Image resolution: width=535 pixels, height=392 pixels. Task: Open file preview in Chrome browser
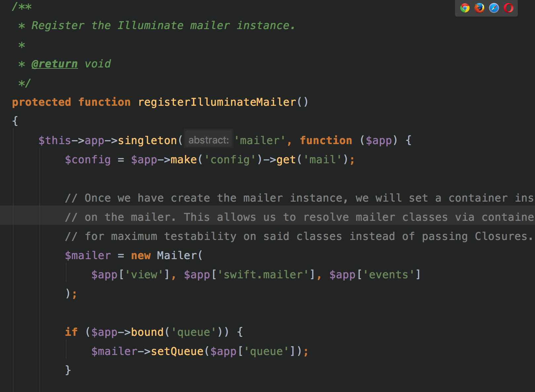point(465,8)
